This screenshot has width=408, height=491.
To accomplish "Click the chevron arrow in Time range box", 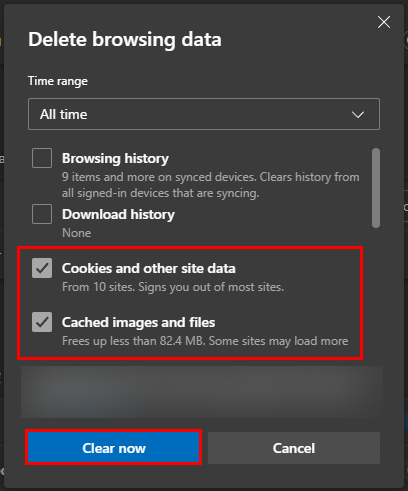I will pos(358,115).
